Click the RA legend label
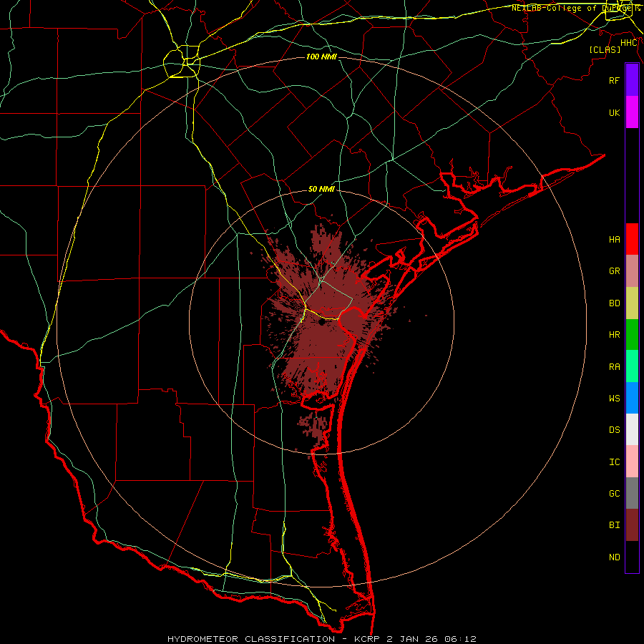The image size is (644, 644). point(614,367)
